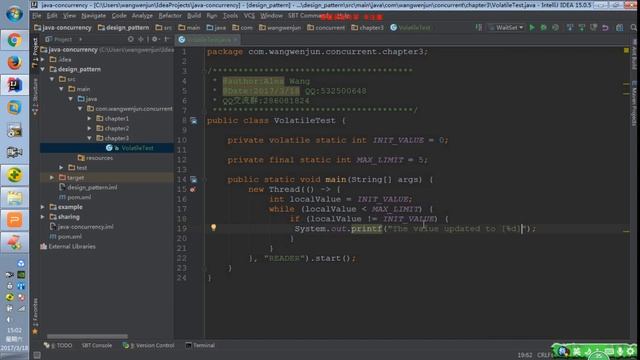
Task: Hide the Project tool window using pin icon
Action: (167, 39)
